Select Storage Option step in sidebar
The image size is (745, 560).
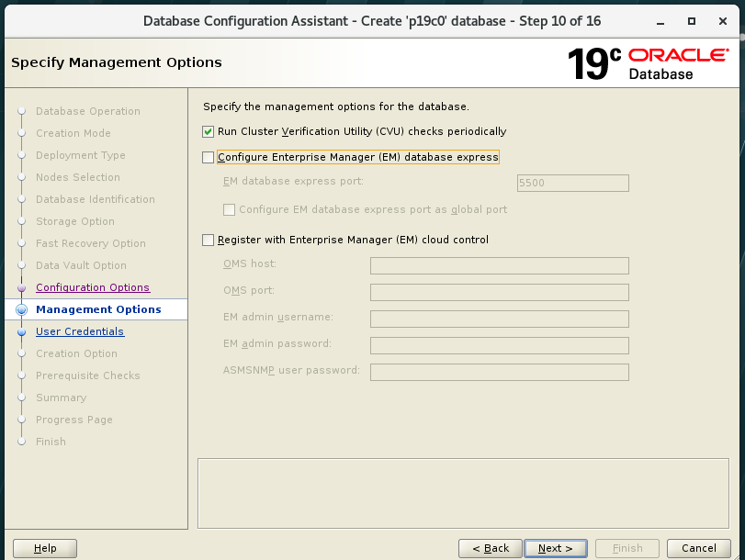(x=75, y=221)
